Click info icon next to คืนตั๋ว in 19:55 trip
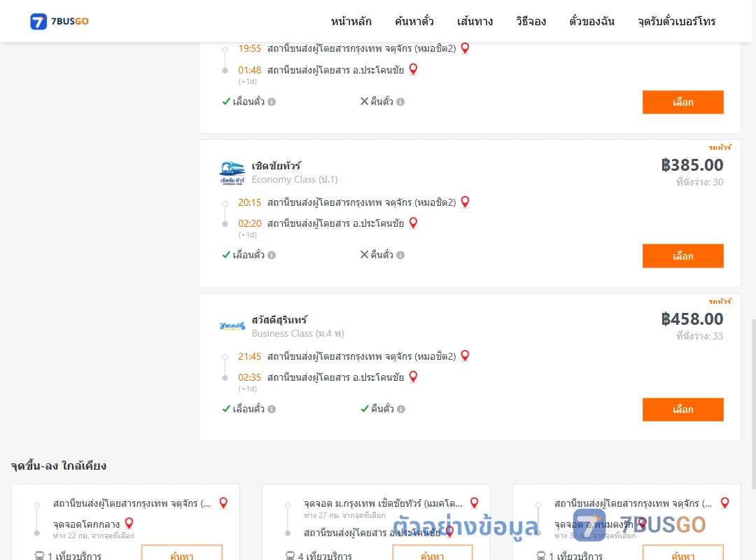Screen dimensions: 756x560 400,101
